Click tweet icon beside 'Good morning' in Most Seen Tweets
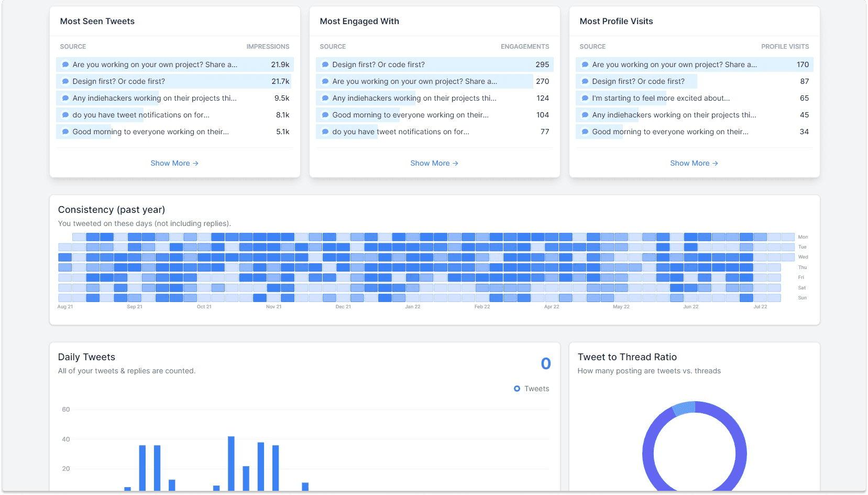 point(65,132)
